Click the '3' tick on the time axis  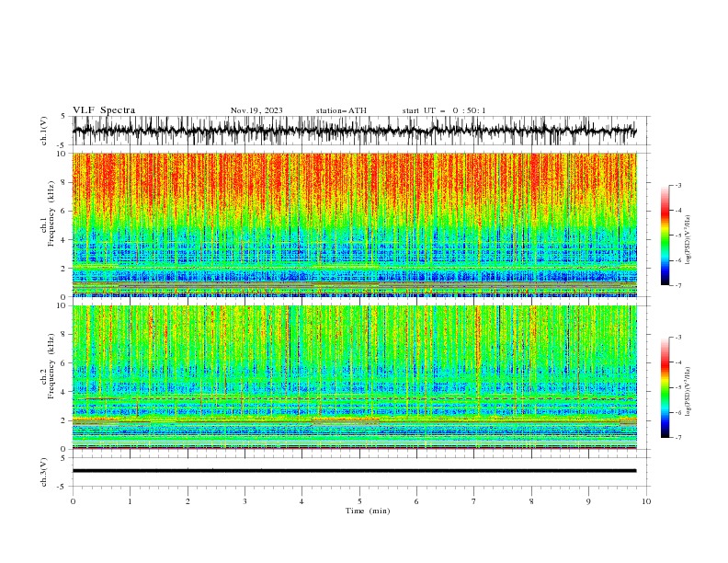[x=245, y=501]
